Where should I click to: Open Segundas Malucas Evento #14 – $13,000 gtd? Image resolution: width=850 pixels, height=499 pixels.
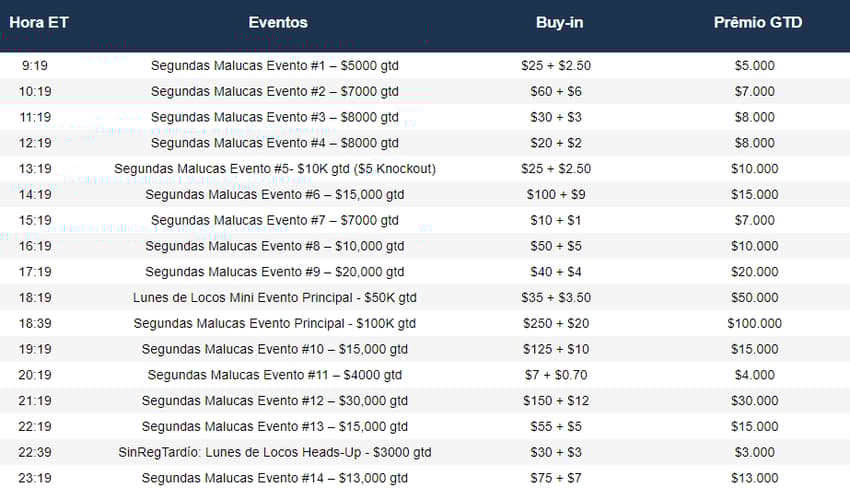[274, 478]
